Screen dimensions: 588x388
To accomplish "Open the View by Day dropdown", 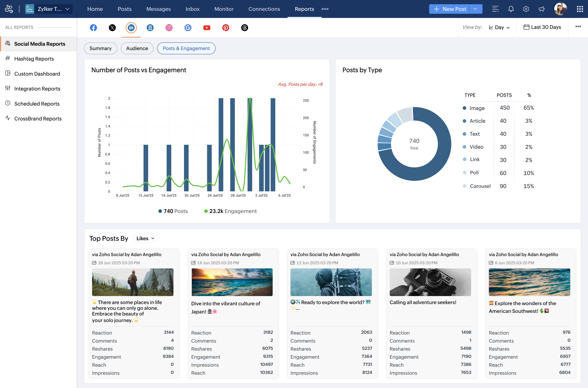I will pyautogui.click(x=499, y=27).
